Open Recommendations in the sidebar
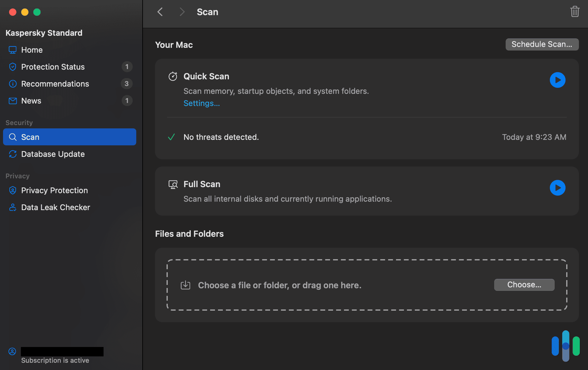Image resolution: width=588 pixels, height=370 pixels. point(55,84)
